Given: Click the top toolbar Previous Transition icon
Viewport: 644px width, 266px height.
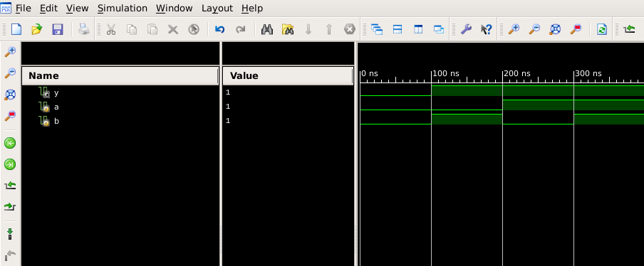Looking at the screenshot, I should pos(629,29).
